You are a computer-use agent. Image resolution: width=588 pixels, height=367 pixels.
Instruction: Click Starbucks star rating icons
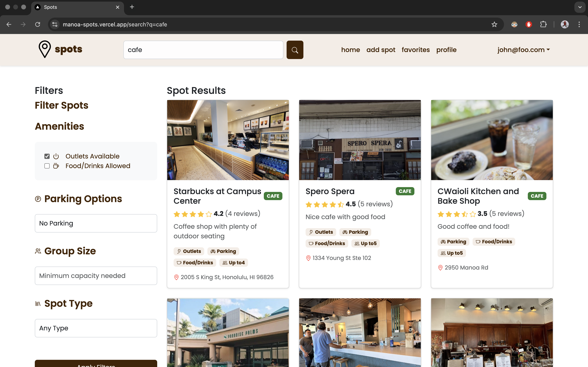pos(193,214)
